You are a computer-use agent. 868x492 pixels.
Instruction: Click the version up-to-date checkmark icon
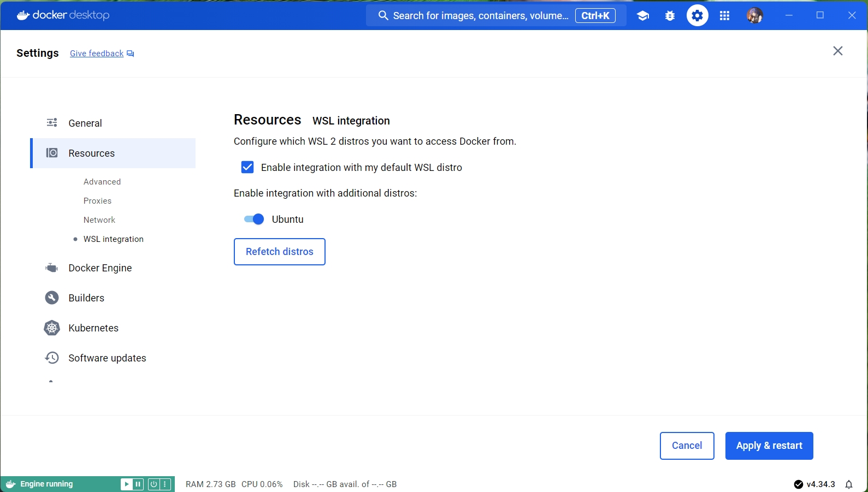point(798,484)
